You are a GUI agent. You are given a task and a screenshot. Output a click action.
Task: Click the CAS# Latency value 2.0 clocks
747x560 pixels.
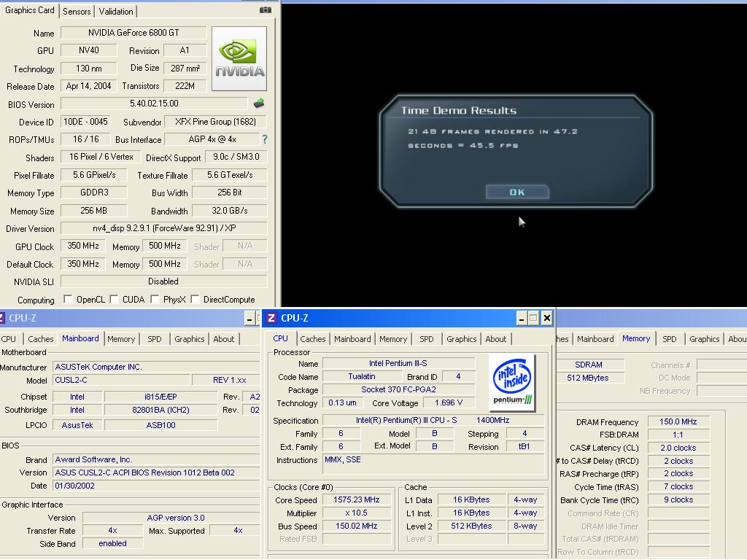pos(678,448)
